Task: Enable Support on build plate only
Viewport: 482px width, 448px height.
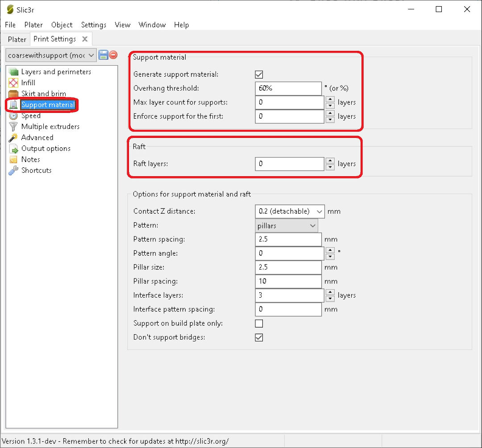Action: click(x=259, y=324)
